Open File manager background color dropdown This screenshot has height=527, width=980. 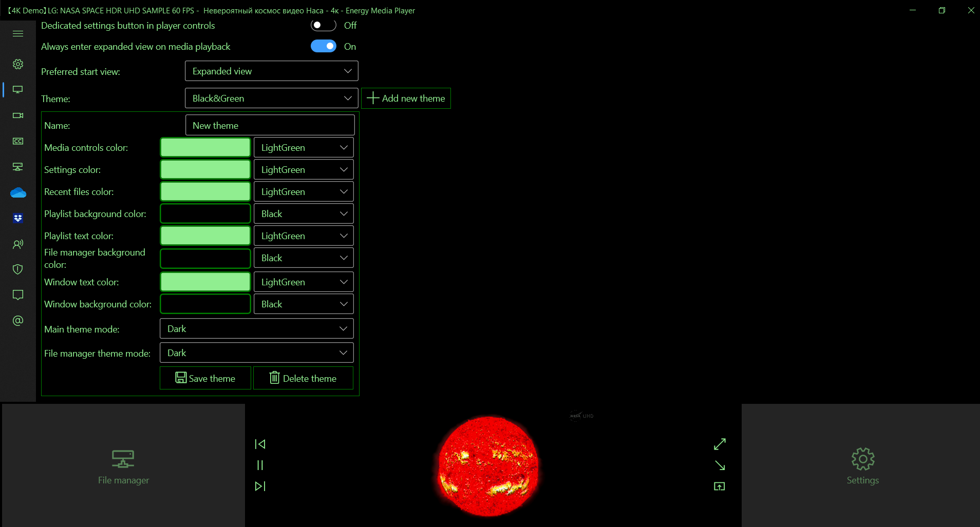(304, 258)
